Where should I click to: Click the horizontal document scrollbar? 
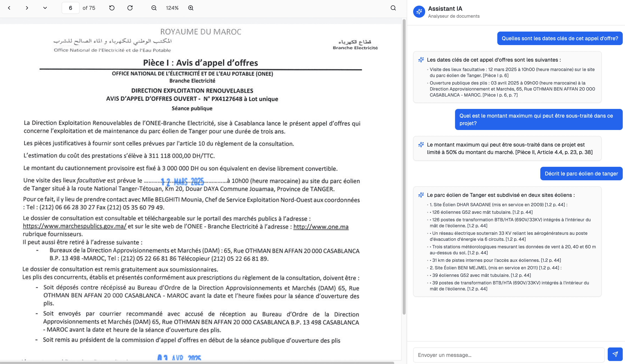pos(197,362)
